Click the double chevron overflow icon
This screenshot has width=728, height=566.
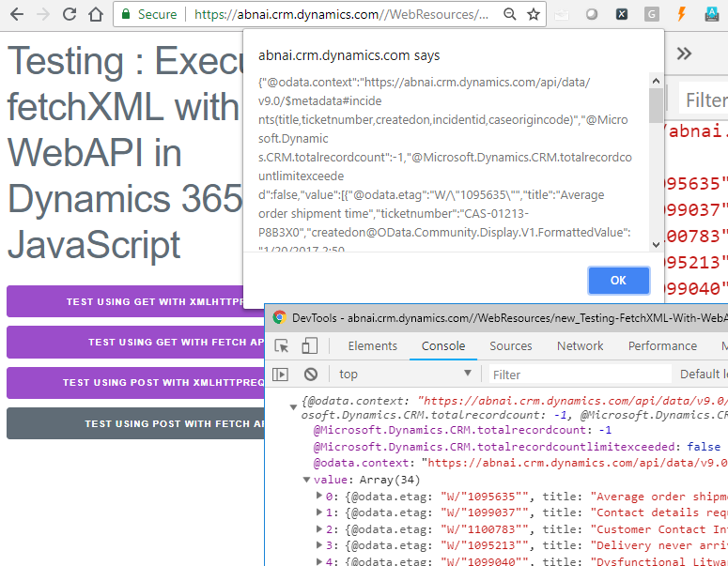pyautogui.click(x=684, y=54)
